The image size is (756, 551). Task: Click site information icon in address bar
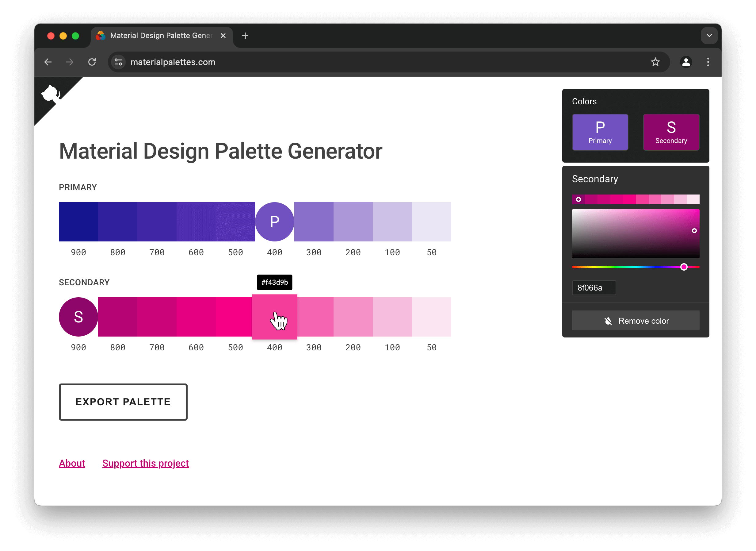pos(118,62)
